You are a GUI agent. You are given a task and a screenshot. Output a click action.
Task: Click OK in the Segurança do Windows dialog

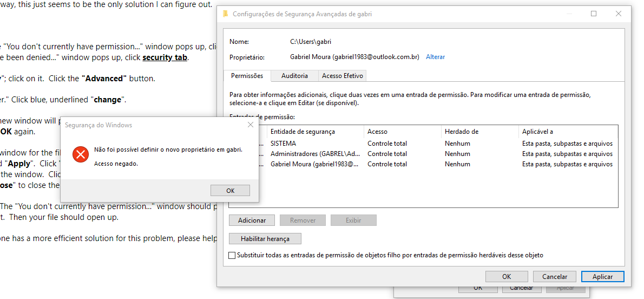coord(230,191)
